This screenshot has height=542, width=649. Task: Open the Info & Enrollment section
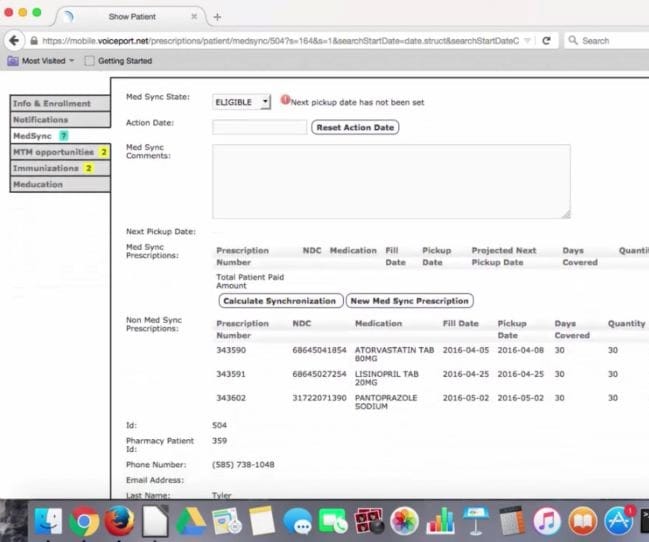point(60,103)
